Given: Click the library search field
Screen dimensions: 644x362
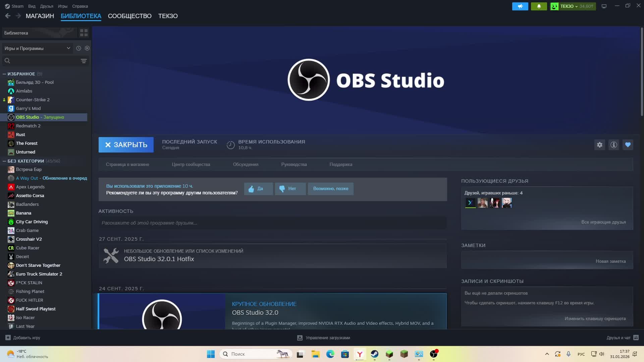Looking at the screenshot, I should (44, 61).
